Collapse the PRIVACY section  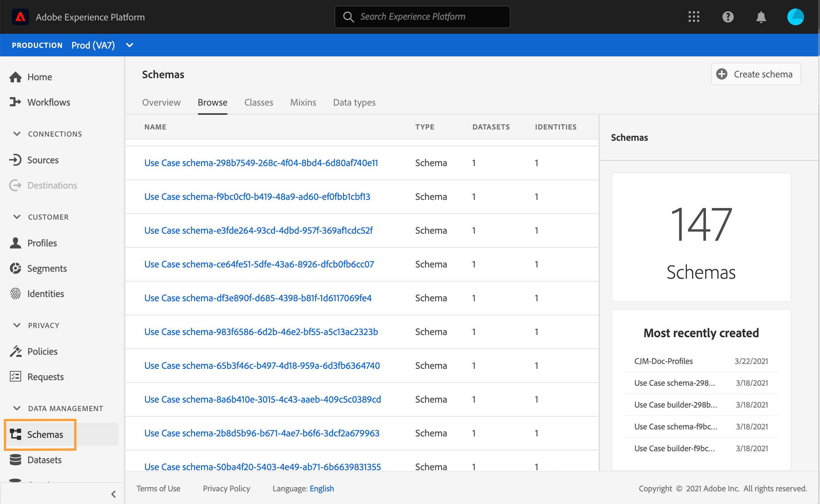(17, 325)
